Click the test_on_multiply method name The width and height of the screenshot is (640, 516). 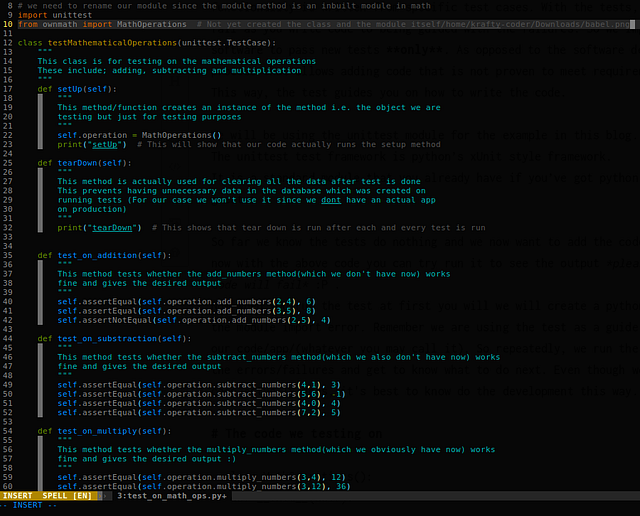97,431
